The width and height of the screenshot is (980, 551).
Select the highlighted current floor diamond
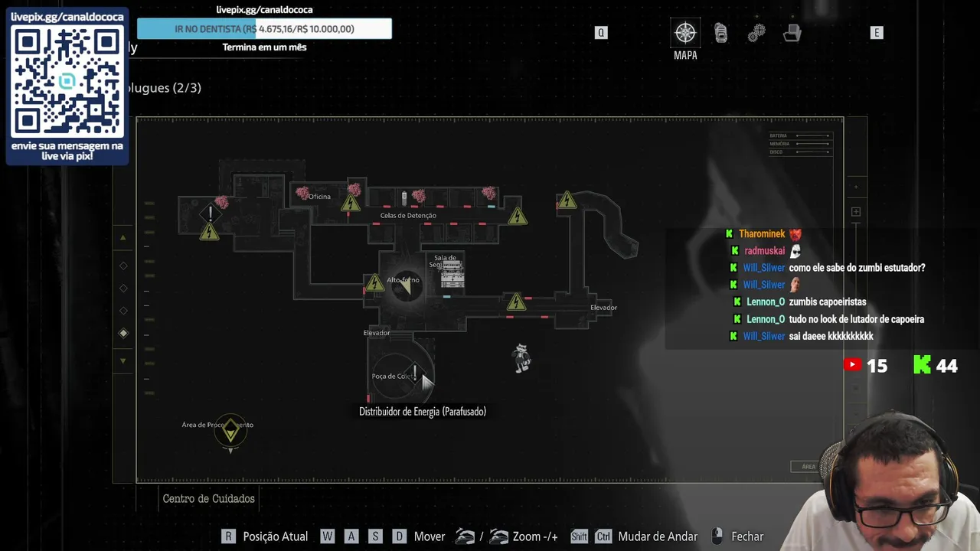tap(123, 333)
